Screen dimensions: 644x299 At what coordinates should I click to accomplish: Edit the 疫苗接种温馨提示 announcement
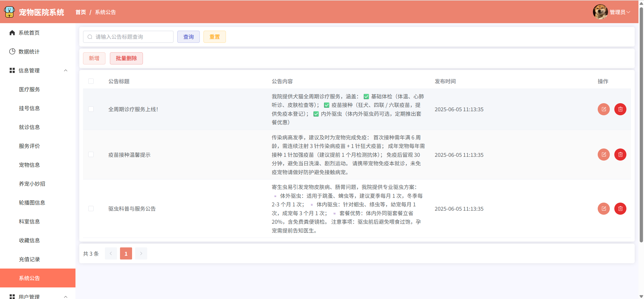click(603, 155)
